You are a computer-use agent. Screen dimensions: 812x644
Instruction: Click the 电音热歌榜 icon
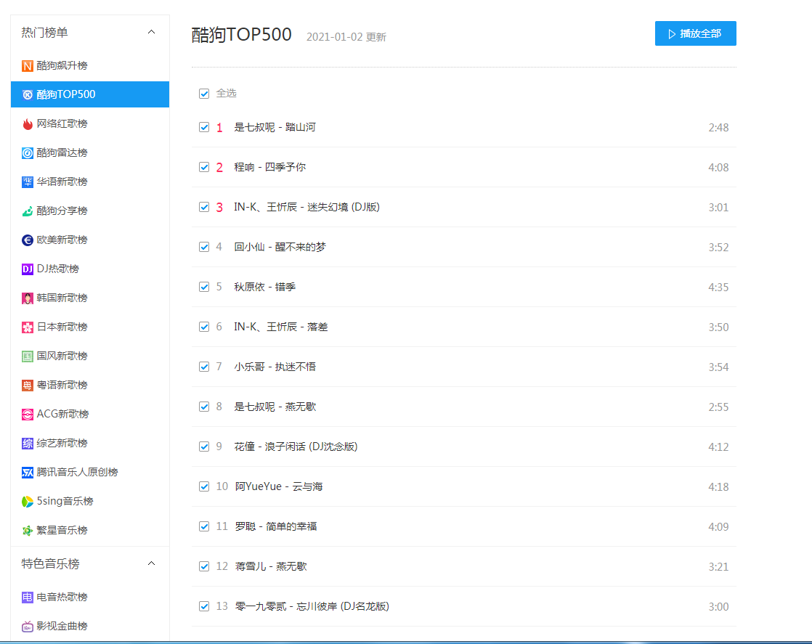point(28,597)
